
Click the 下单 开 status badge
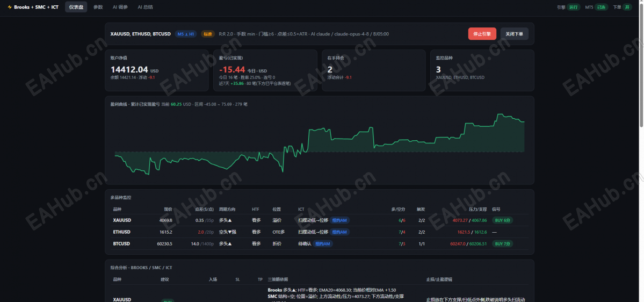tap(627, 7)
